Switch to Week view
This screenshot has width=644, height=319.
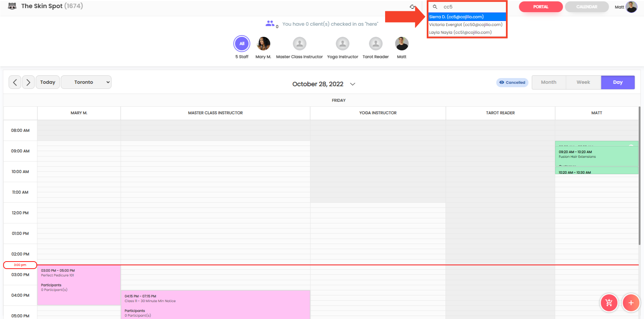[583, 82]
